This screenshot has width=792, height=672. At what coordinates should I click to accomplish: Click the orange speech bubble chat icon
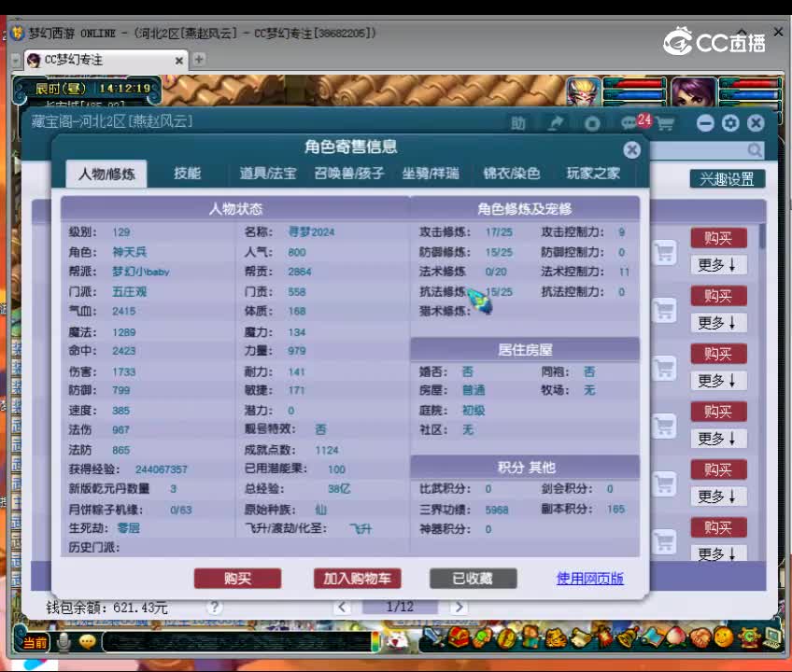point(88,642)
